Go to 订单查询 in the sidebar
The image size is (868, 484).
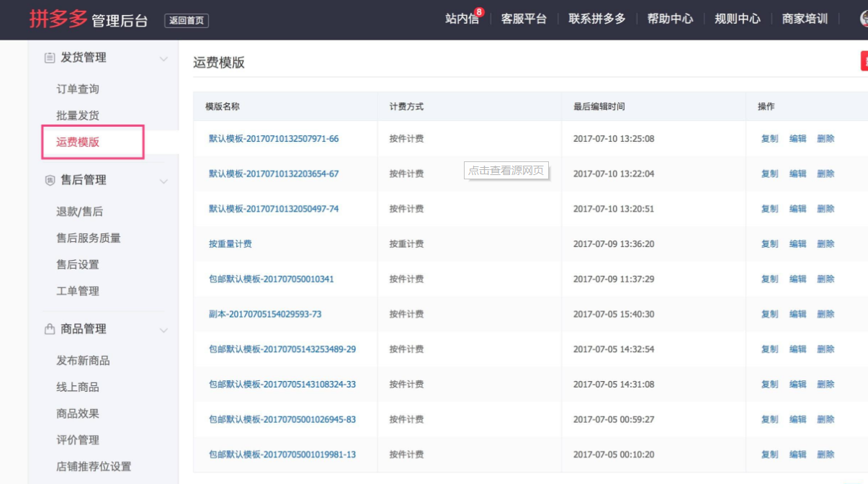[78, 89]
